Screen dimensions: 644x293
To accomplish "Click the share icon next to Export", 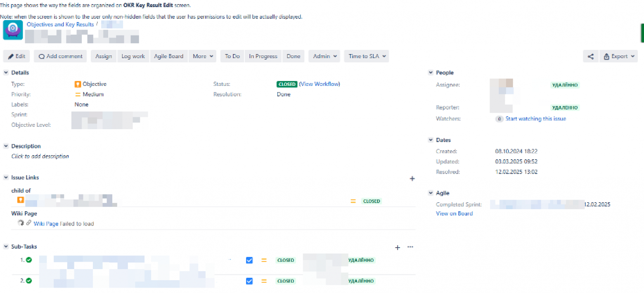I will pyautogui.click(x=590, y=57).
